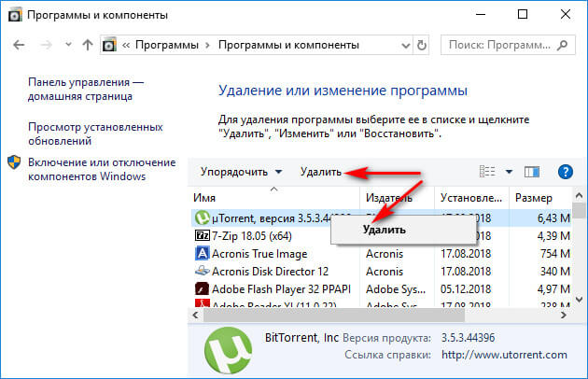Click the control panel icon in address bar
Screen dimensions: 588x379
tap(109, 45)
